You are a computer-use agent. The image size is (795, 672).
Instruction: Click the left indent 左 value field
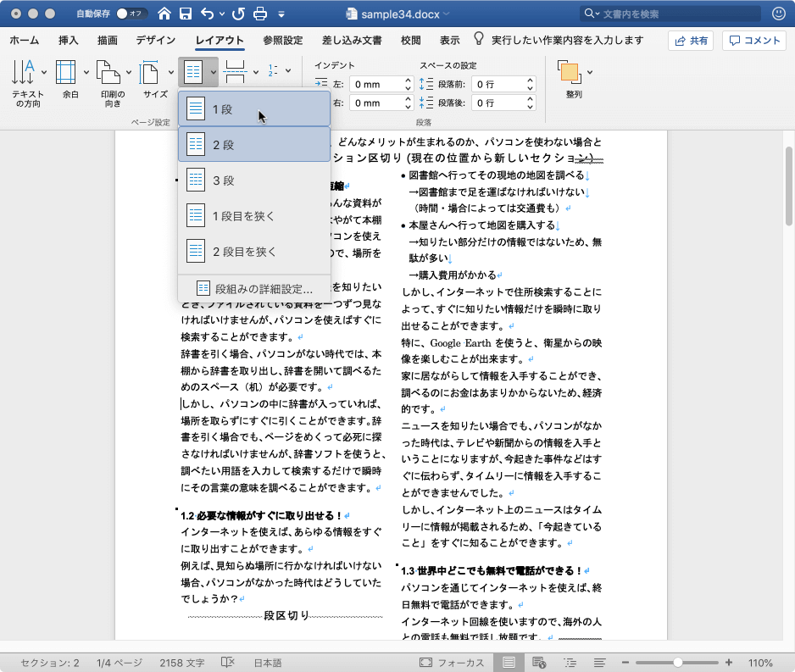pyautogui.click(x=376, y=84)
